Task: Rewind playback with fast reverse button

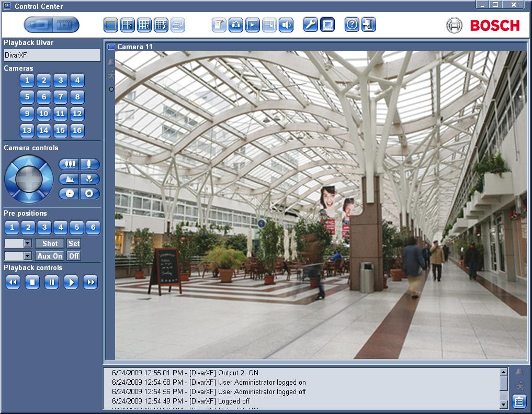Action: point(13,282)
